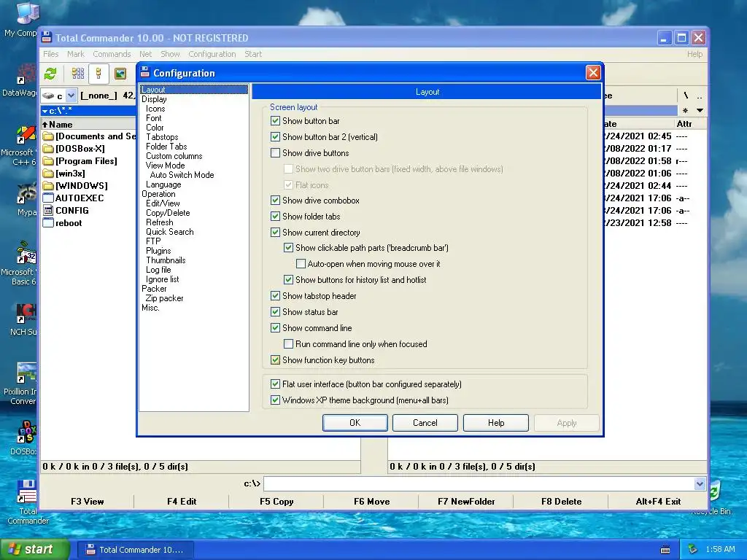Toggle Show current directory checkbox
Image resolution: width=747 pixels, height=560 pixels.
(275, 233)
